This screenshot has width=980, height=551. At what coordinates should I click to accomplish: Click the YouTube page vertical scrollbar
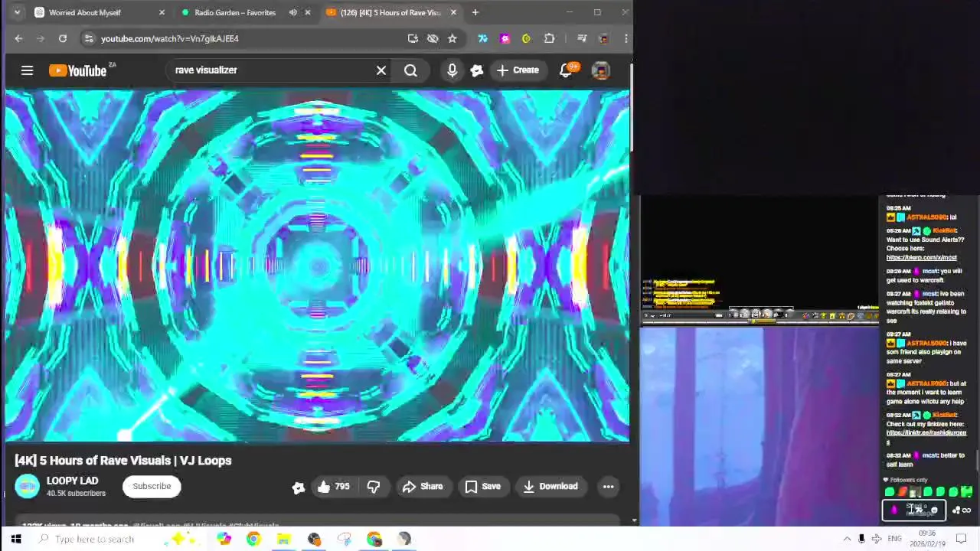click(x=633, y=107)
